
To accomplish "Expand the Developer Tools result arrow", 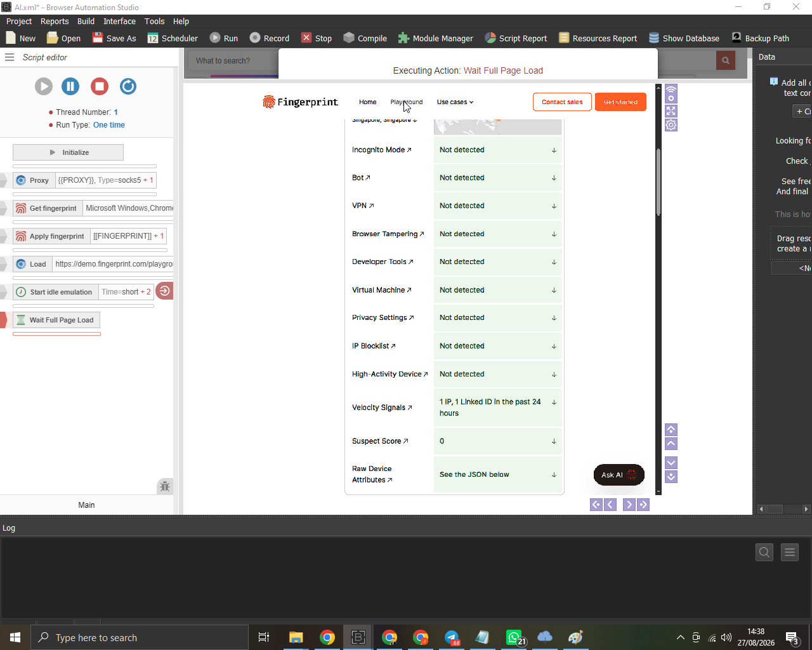I will pos(554,262).
